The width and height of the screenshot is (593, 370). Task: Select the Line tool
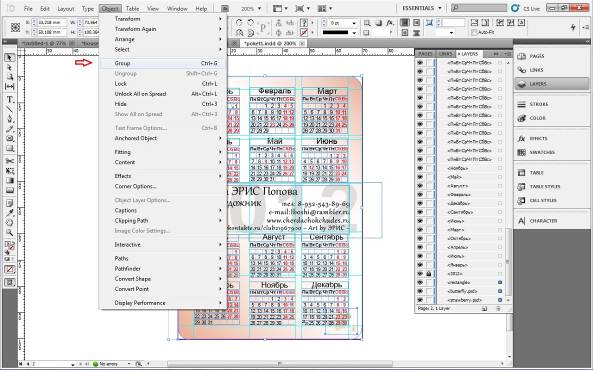(9, 109)
